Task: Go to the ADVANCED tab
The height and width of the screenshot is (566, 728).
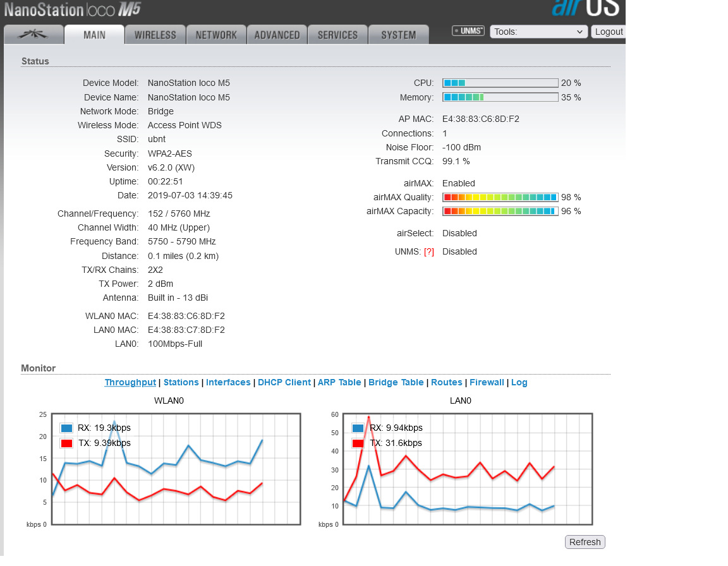Action: tap(277, 35)
